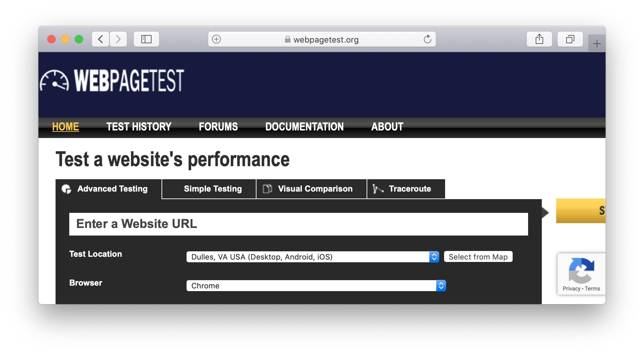Navigate back with the back arrow
Viewport: 644px width, 355px height.
(x=100, y=39)
